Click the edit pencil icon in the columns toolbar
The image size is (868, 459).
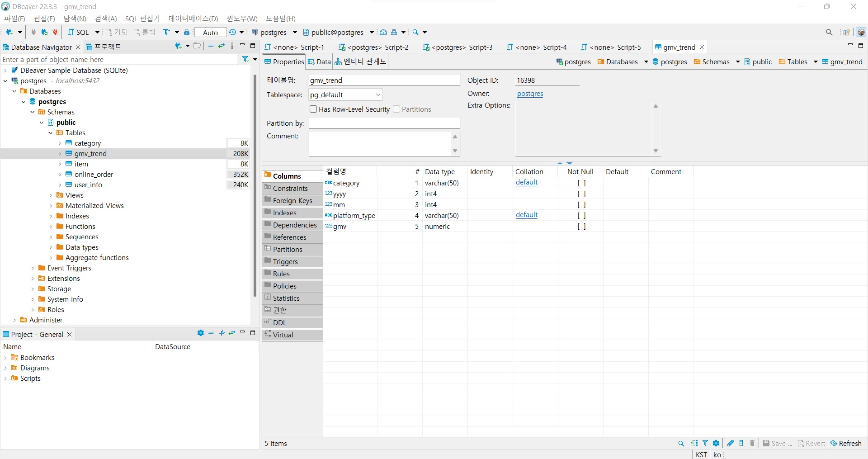click(x=731, y=443)
